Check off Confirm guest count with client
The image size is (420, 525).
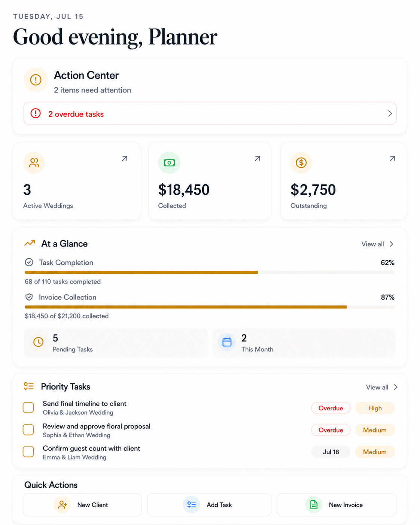(28, 452)
